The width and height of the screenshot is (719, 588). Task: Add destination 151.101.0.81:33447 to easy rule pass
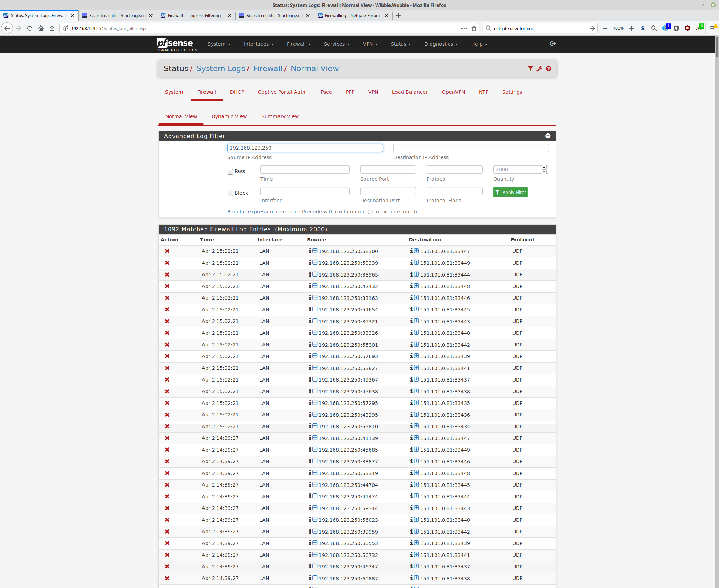tap(416, 251)
